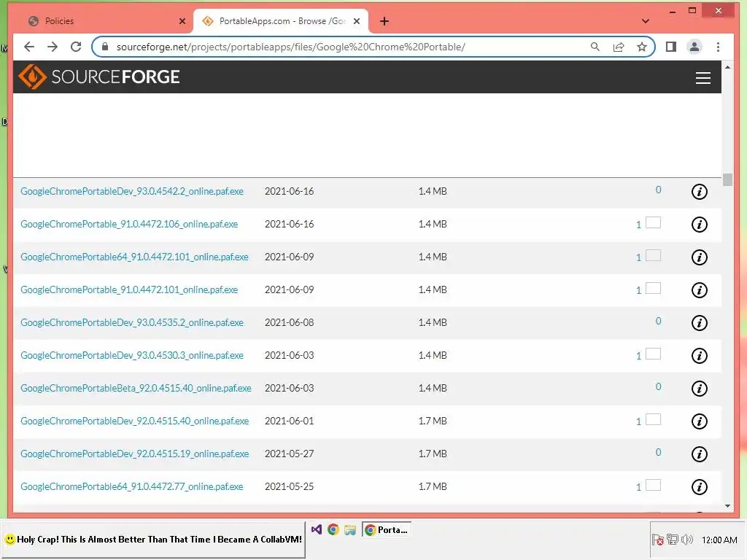
Task: Download GoogleChromePortable_91.0.4472.106_online.paf.exe
Action: click(129, 224)
